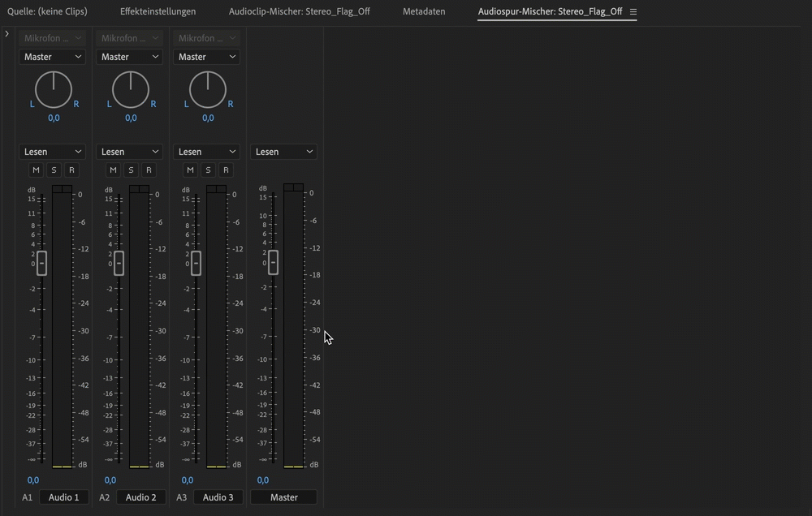Mute track Audio 3

[190, 170]
